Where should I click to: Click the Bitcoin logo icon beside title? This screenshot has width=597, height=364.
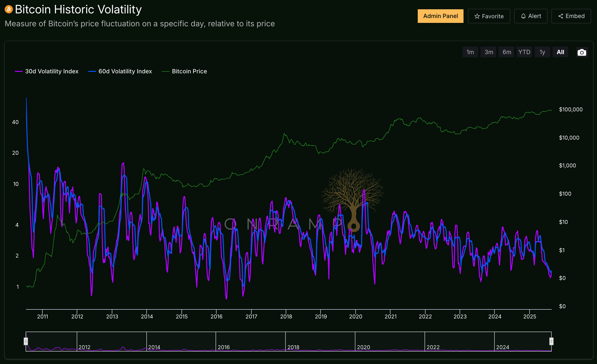point(9,10)
